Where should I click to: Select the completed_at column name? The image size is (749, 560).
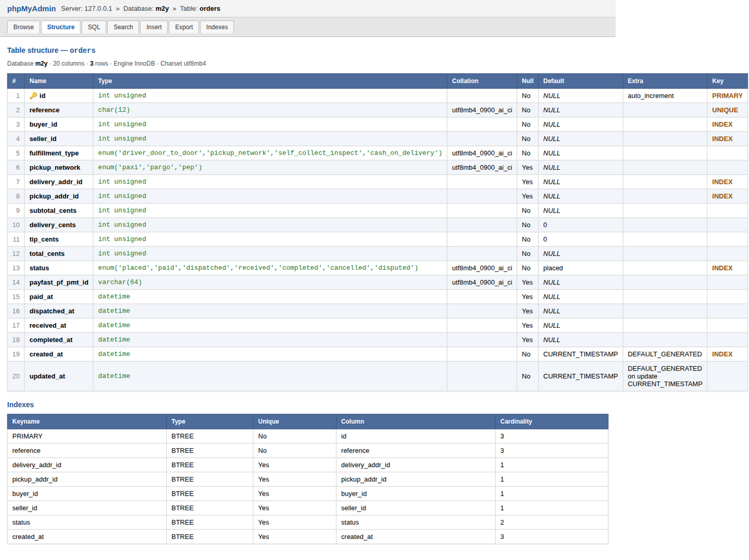click(51, 340)
